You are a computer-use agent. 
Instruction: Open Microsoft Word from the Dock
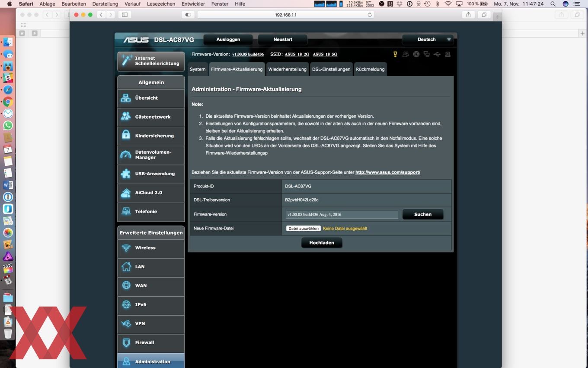point(8,185)
